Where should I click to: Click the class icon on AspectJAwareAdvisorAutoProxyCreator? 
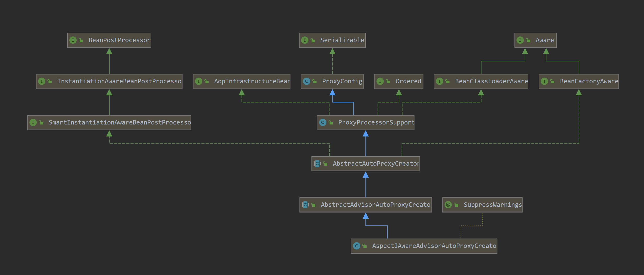[357, 246]
